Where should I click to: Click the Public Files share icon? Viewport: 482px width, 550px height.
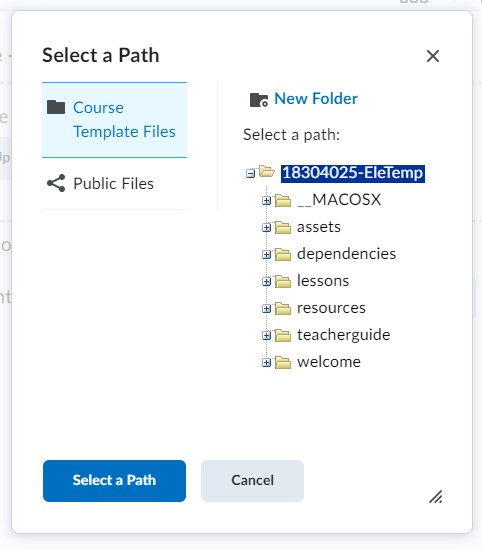(56, 183)
